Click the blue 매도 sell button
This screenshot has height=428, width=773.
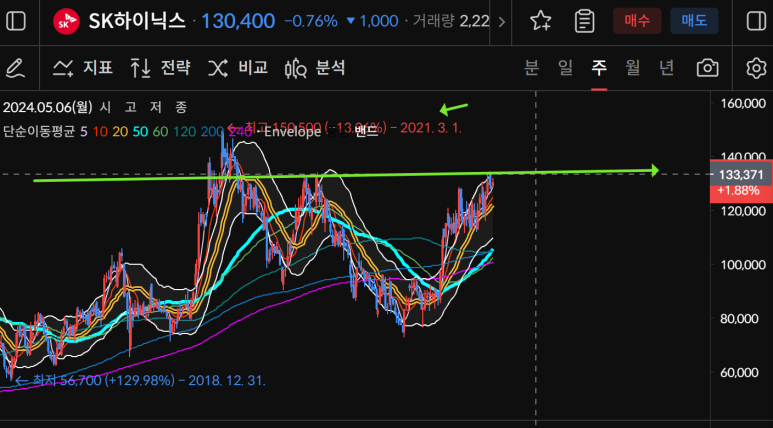click(694, 21)
